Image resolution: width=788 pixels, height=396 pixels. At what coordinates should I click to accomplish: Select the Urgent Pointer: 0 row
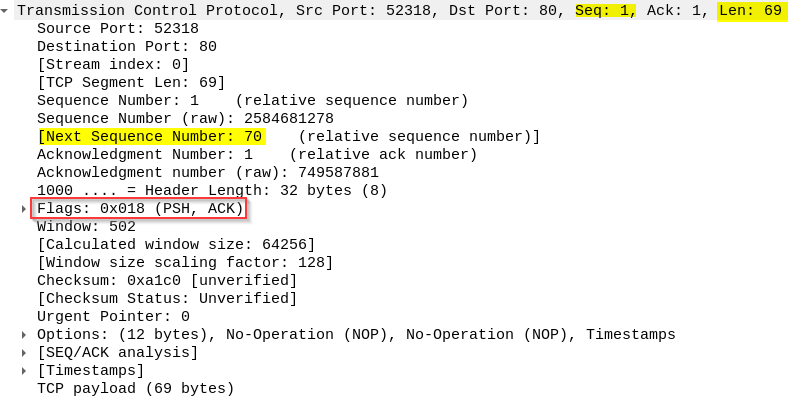(113, 317)
